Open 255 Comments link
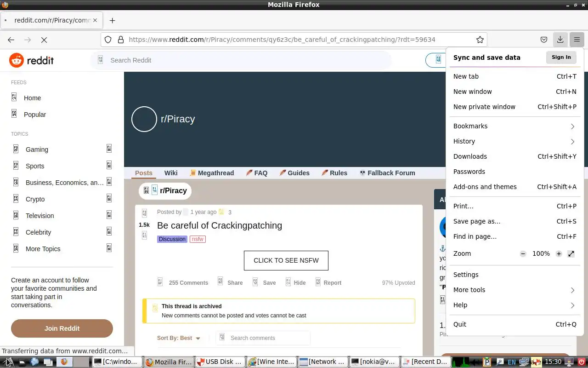 [183, 282]
